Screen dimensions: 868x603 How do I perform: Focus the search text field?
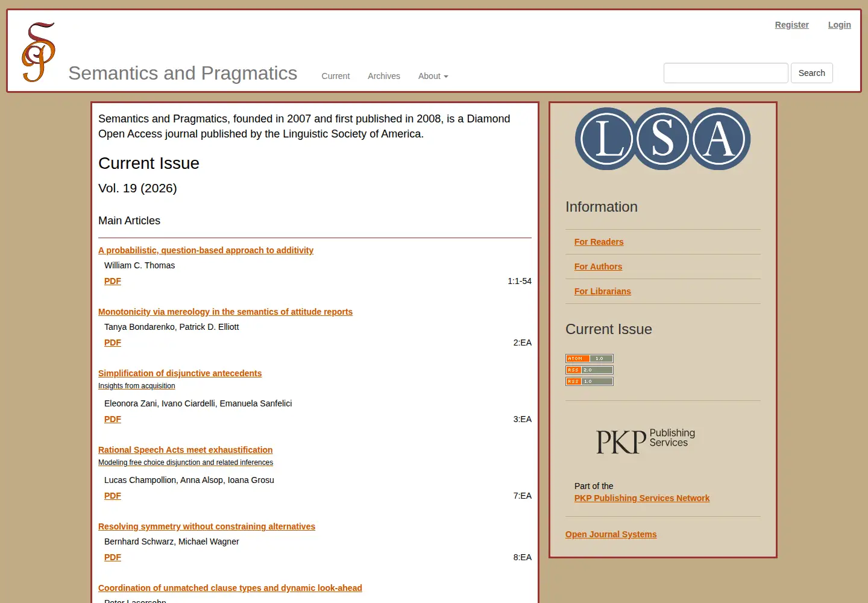click(x=726, y=73)
